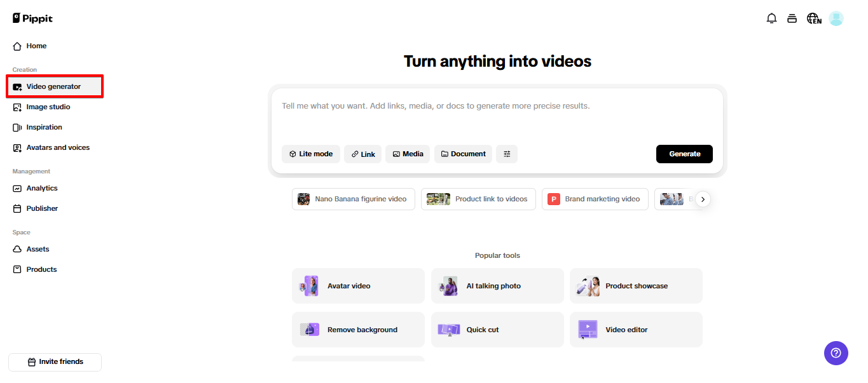Go to Home in the sidebar
The height and width of the screenshot is (383, 868).
click(35, 46)
